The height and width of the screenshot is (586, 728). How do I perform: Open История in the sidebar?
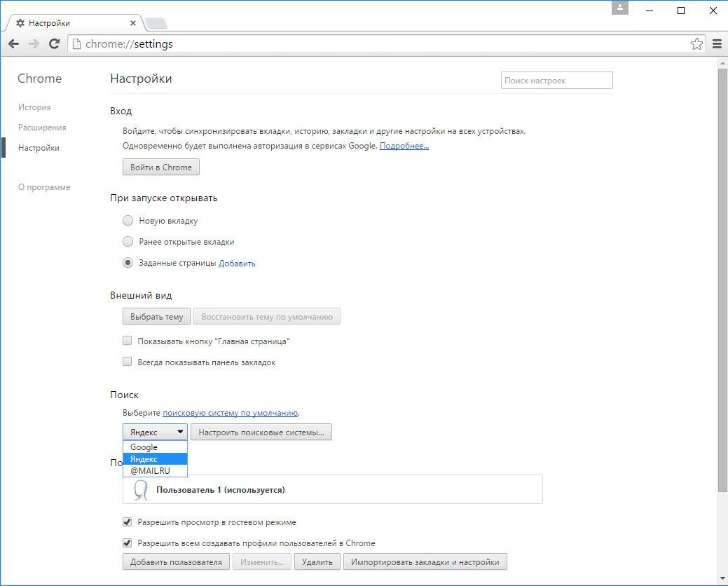34,107
